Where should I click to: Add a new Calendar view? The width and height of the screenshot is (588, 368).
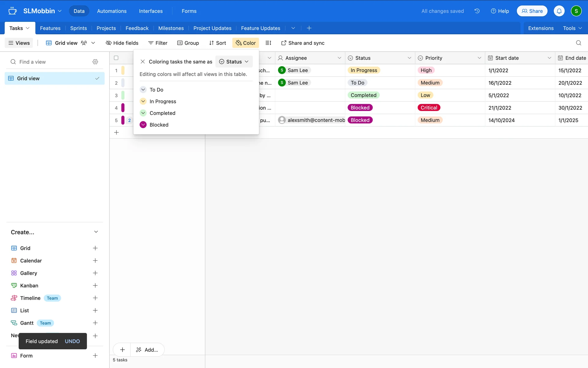[x=95, y=261]
